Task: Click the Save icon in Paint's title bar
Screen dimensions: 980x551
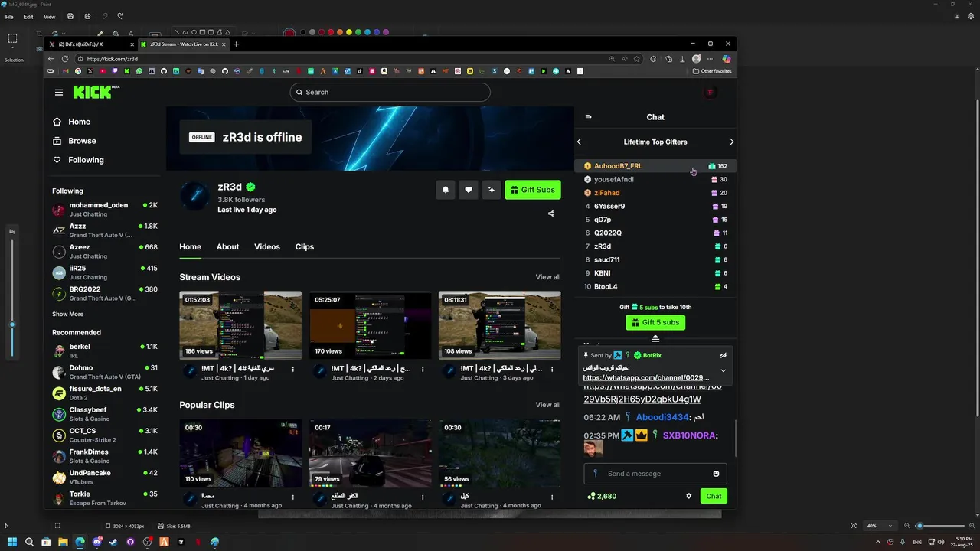Action: tap(70, 16)
